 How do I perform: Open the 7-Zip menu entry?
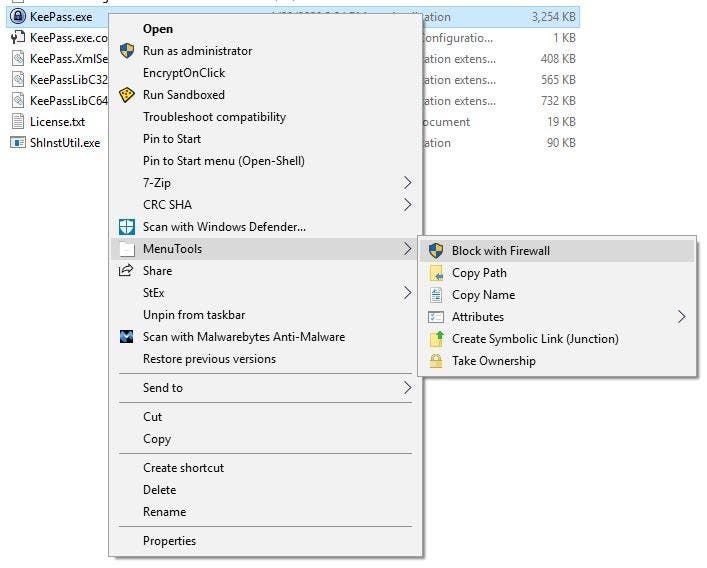coord(266,183)
